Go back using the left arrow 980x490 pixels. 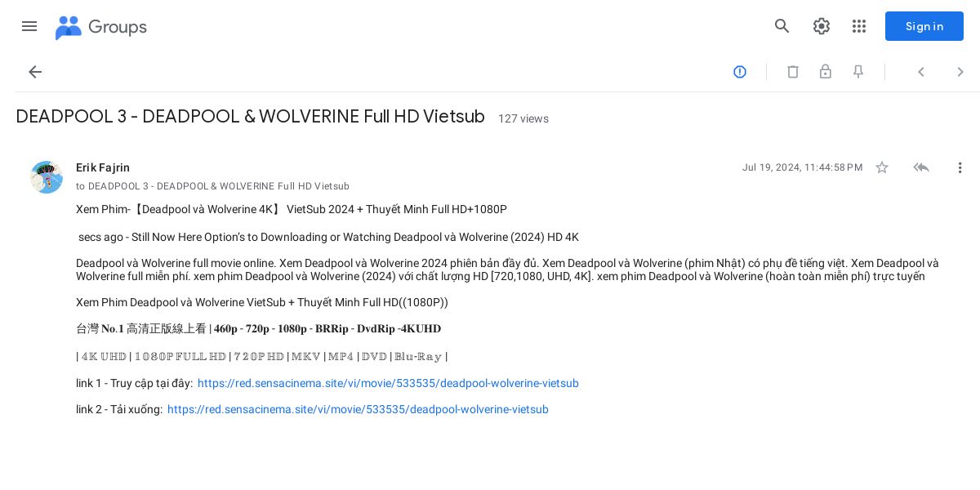click(35, 72)
